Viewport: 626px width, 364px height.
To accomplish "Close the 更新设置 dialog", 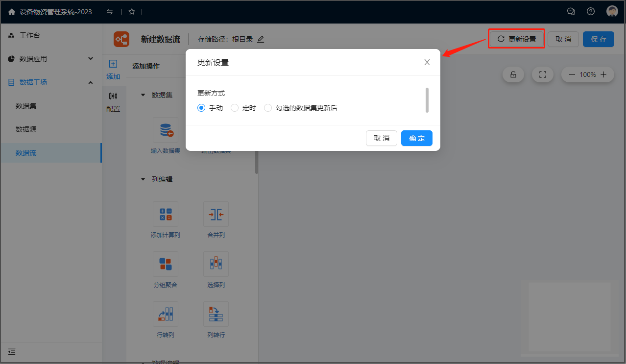I will [427, 62].
